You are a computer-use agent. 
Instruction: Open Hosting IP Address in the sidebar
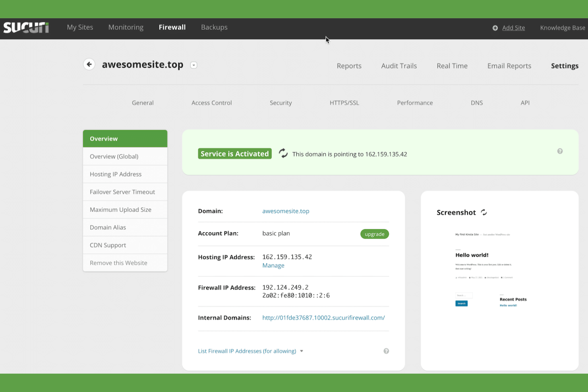(x=125, y=174)
